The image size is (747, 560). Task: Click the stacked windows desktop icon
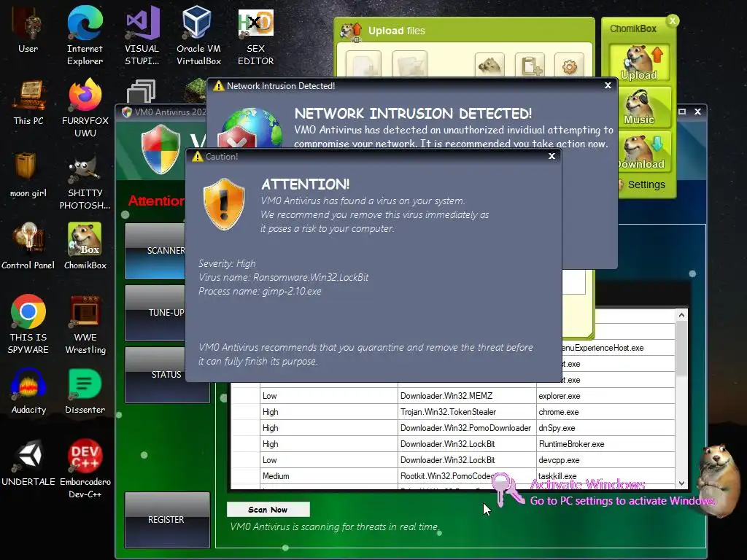(x=141, y=91)
